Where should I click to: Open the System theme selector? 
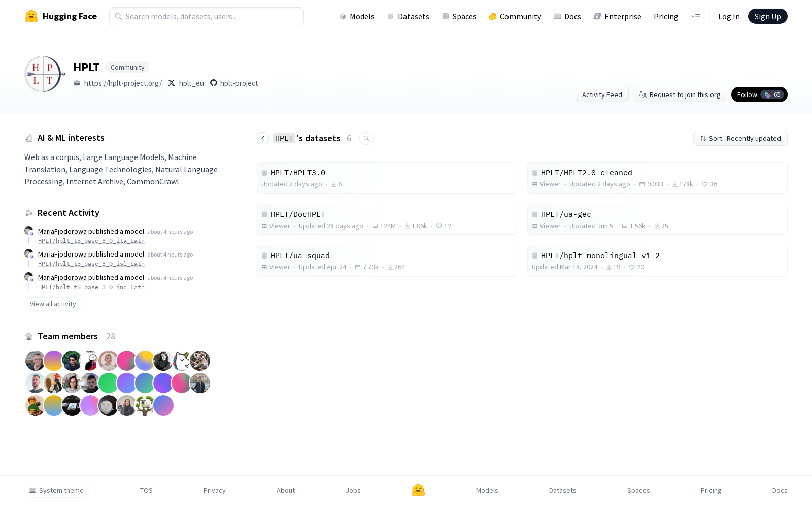57,490
